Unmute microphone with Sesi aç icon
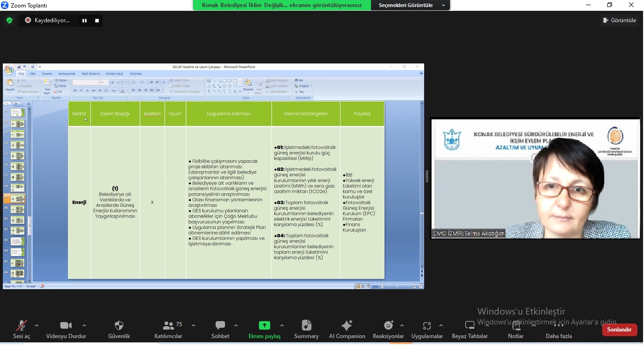Screen dimensions: 644x347 pos(21,326)
